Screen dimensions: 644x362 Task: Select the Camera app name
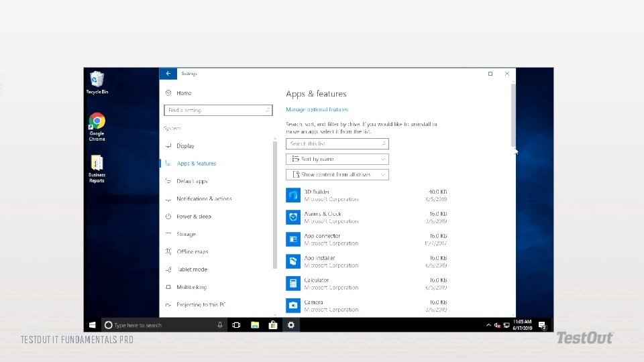(313, 302)
